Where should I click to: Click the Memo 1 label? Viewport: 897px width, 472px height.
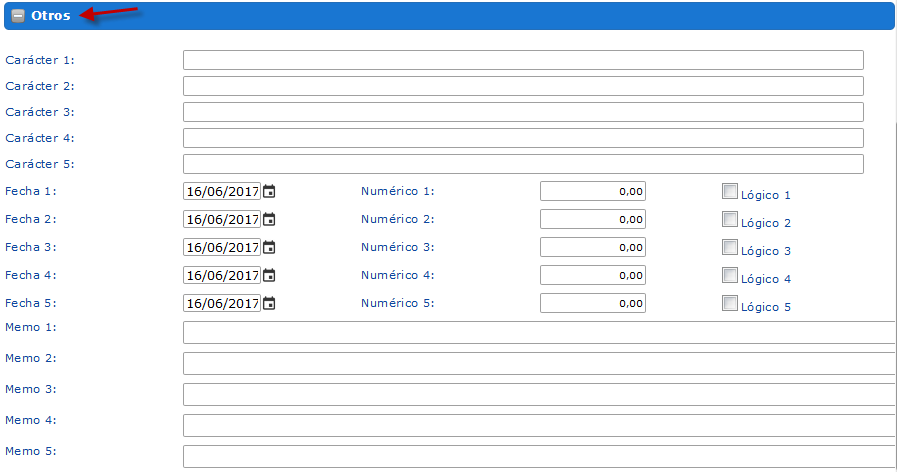tap(31, 327)
